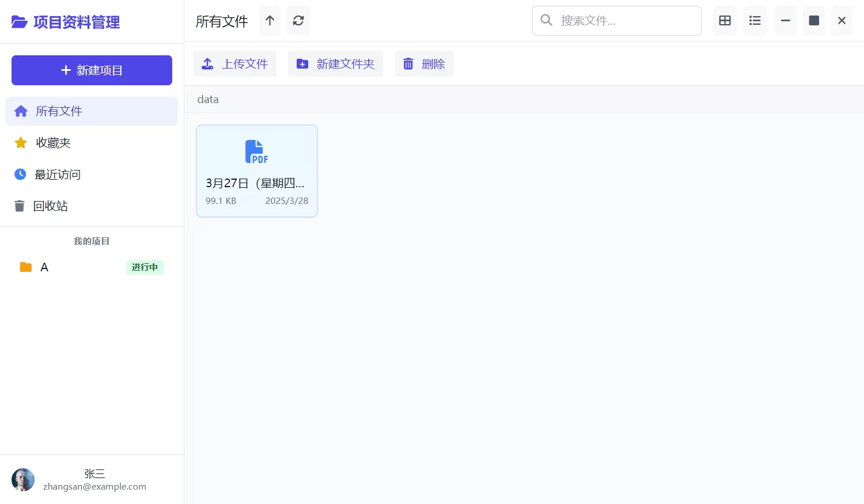Click the 新建项目 button
This screenshot has height=504, width=864.
92,70
